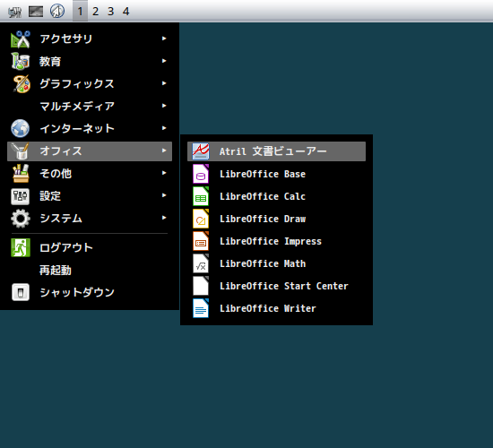The image size is (493, 448).
Task: Open LibreOffice Start Center entry
Action: [x=276, y=286]
